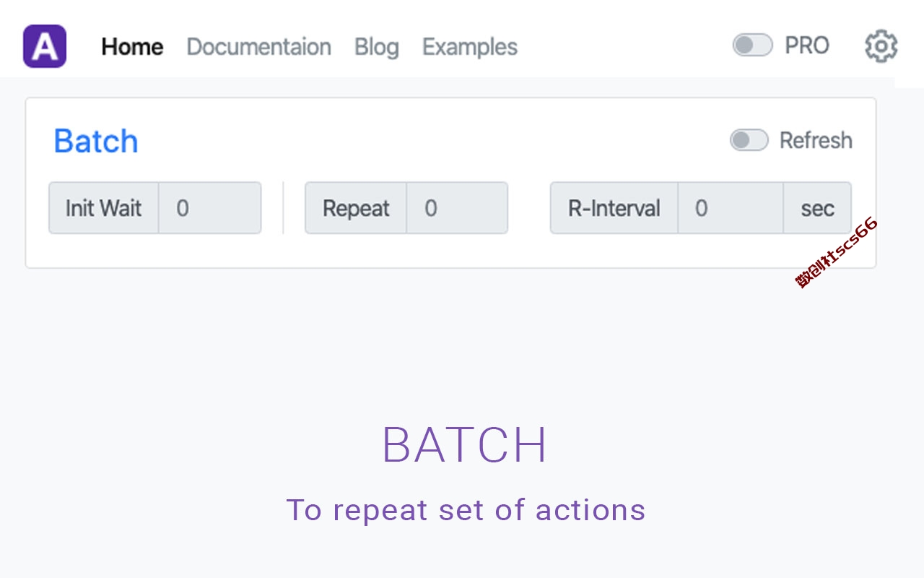924x578 pixels.
Task: Click the Init Wait value field
Action: pos(209,208)
